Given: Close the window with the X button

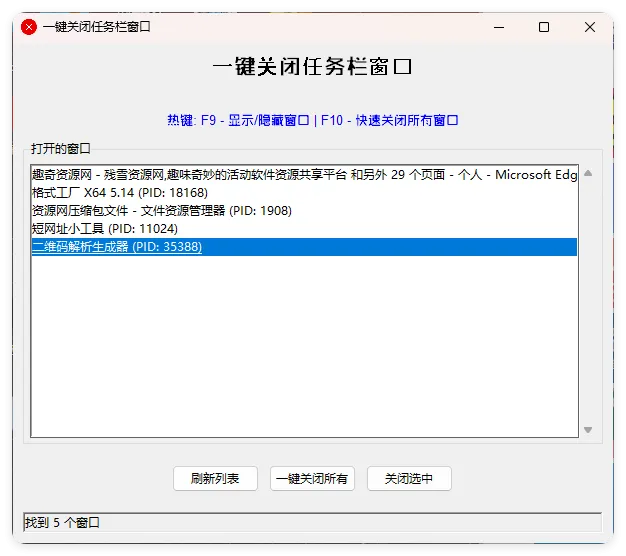Looking at the screenshot, I should pos(590,27).
